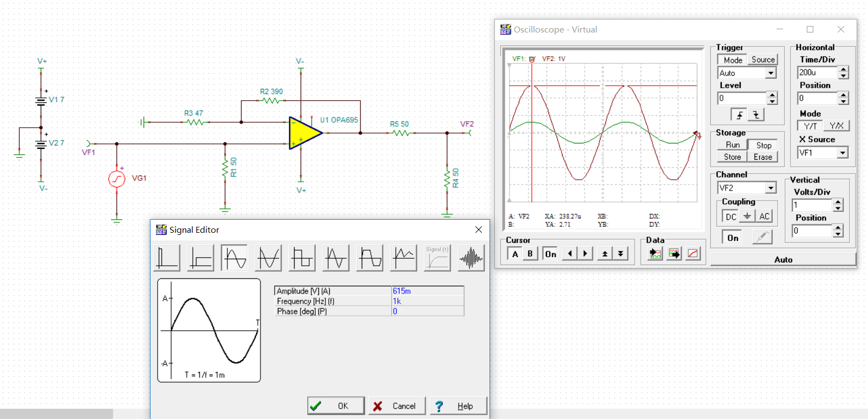This screenshot has width=868, height=419.
Task: Open the X Source VF1 dropdown
Action: 843,153
